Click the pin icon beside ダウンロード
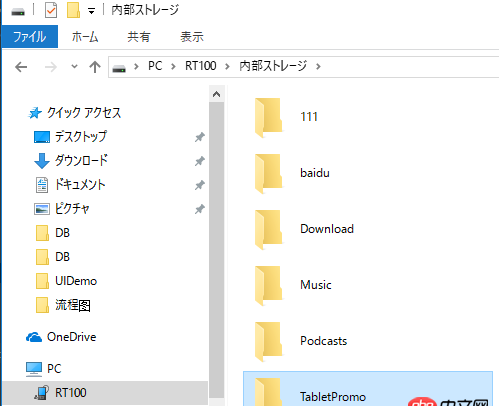This screenshot has height=406, width=499. point(200,161)
